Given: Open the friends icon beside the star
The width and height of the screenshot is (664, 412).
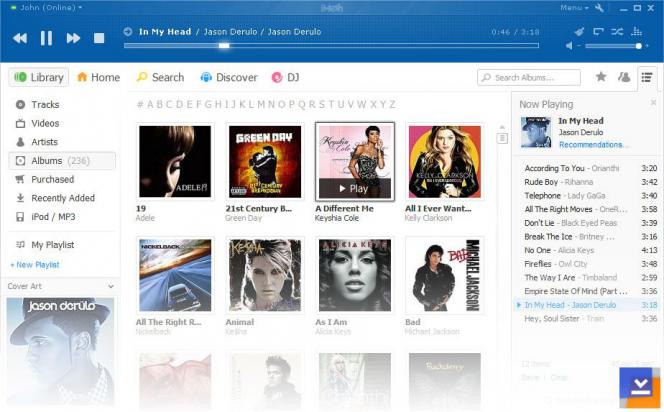Looking at the screenshot, I should tap(624, 77).
